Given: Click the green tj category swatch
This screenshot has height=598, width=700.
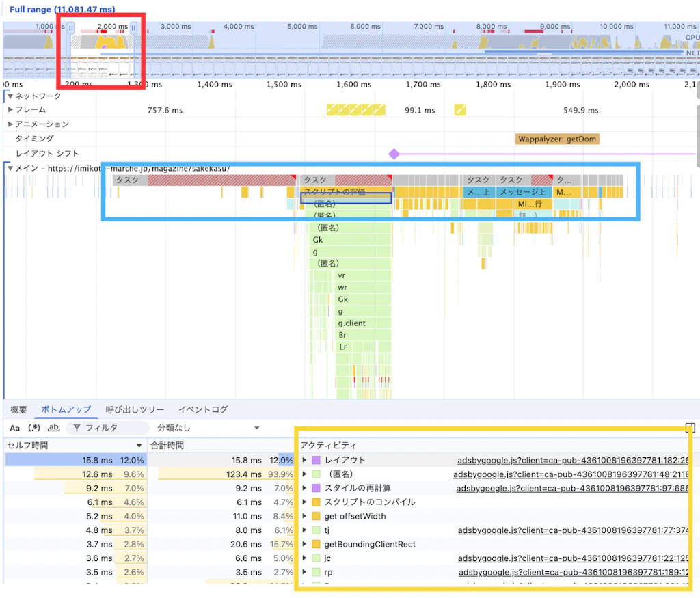Looking at the screenshot, I should pyautogui.click(x=316, y=530).
